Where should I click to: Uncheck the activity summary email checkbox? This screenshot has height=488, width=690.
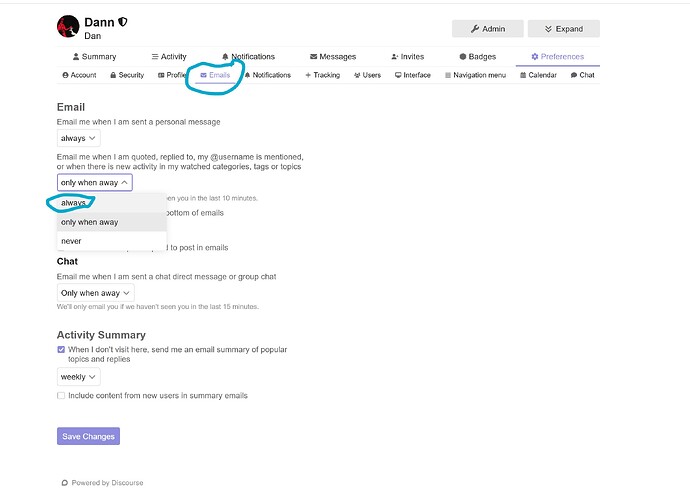pyautogui.click(x=61, y=349)
